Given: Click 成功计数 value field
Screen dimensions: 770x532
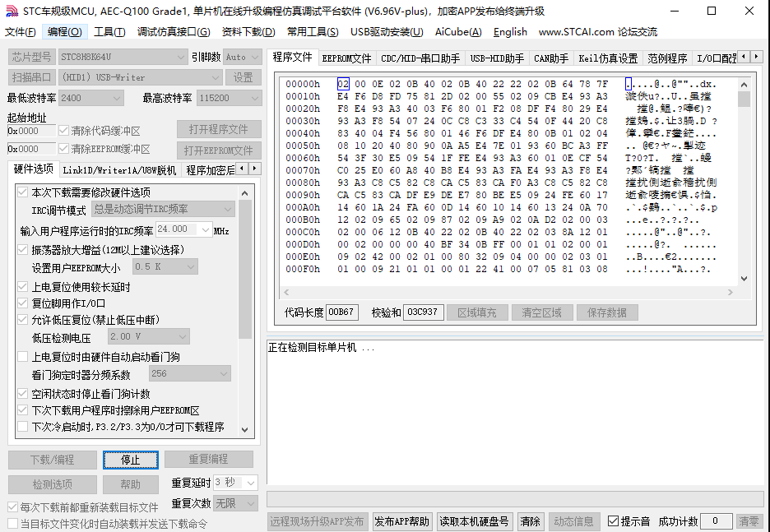Looking at the screenshot, I should [x=716, y=520].
